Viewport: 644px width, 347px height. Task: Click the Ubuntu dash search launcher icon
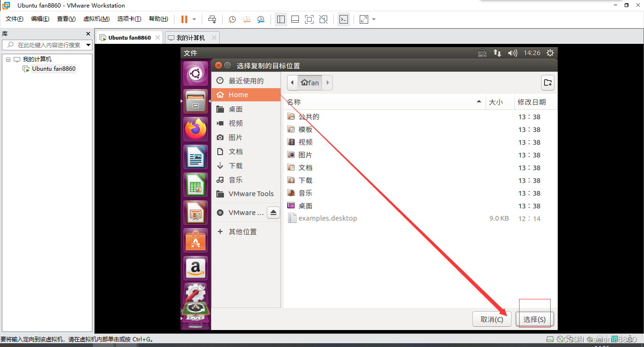195,73
